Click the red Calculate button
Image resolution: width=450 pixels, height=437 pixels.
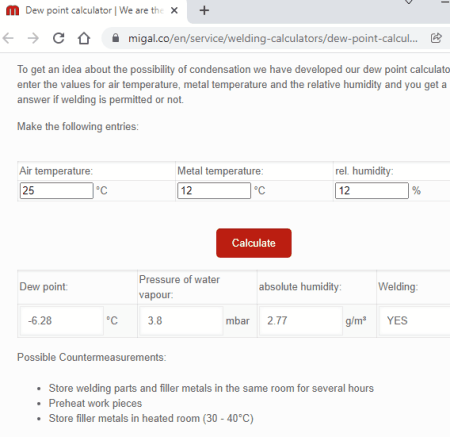tap(254, 243)
